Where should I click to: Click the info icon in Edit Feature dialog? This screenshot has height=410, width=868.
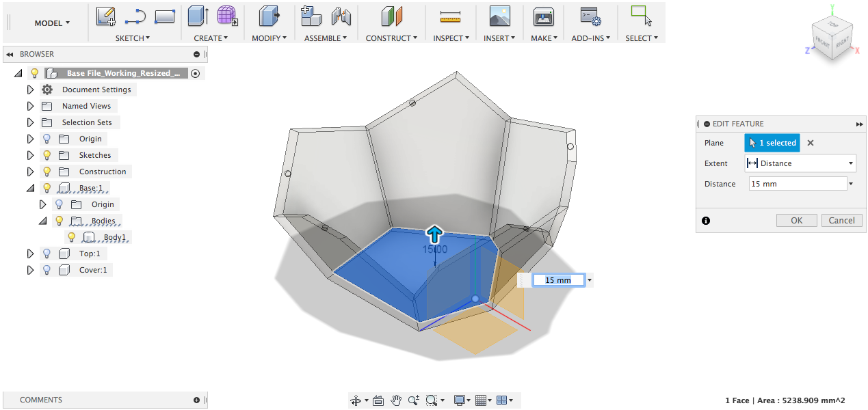706,221
